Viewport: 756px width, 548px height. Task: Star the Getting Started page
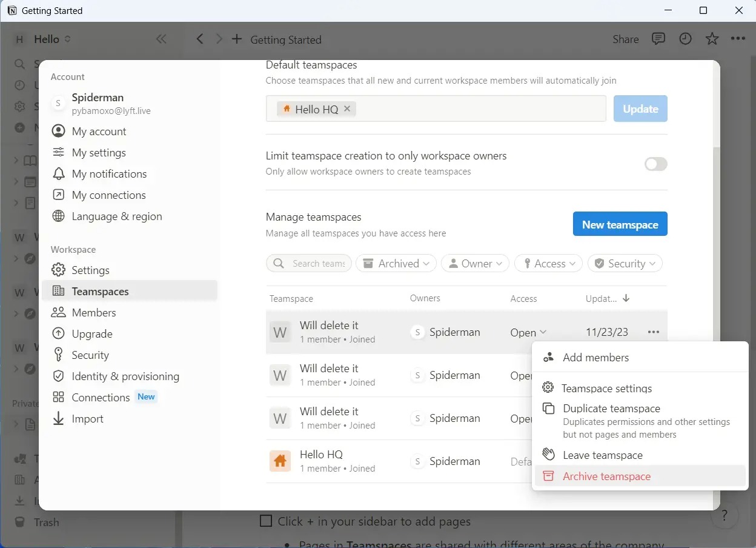click(x=712, y=39)
